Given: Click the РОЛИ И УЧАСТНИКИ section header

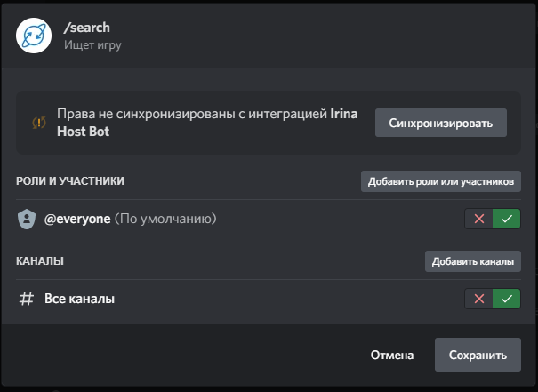Looking at the screenshot, I should click(x=70, y=181).
